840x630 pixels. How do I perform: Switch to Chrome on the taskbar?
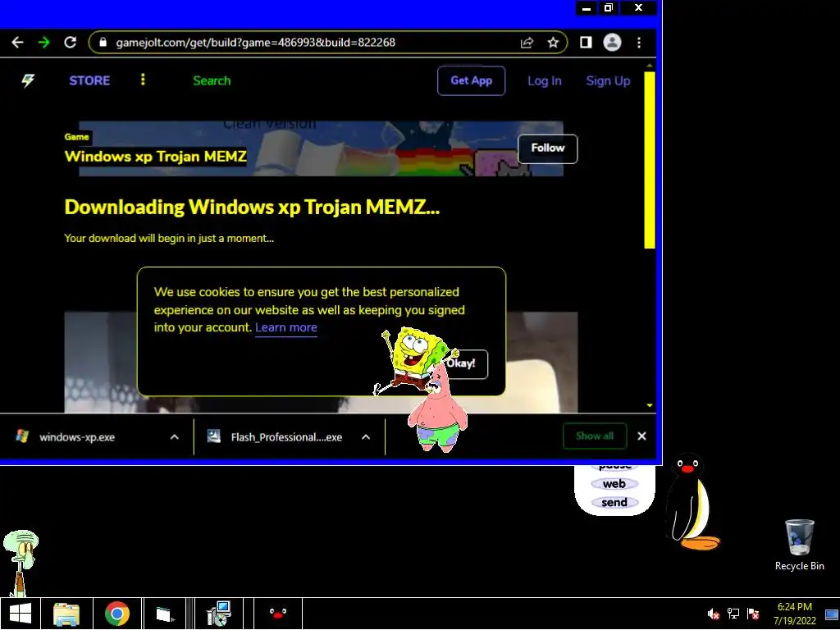[117, 614]
